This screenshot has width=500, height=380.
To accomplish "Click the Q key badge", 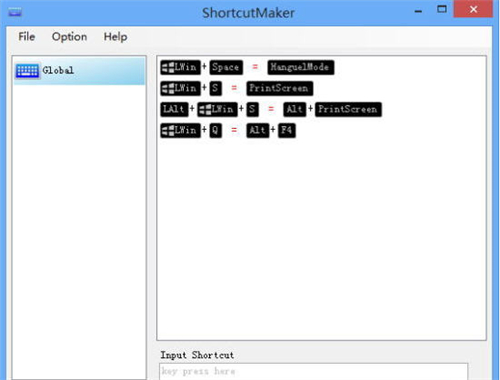I will (x=215, y=130).
